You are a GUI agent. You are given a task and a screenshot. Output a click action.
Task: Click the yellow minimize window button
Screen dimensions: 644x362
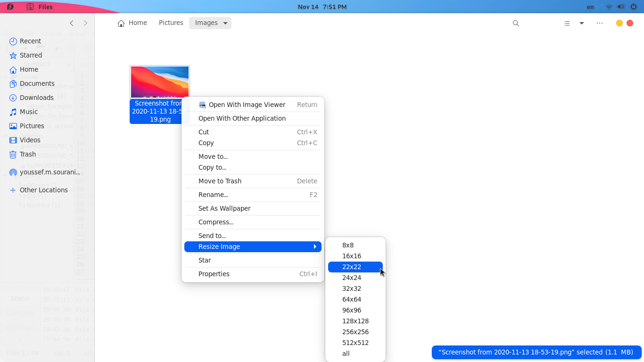tap(619, 23)
